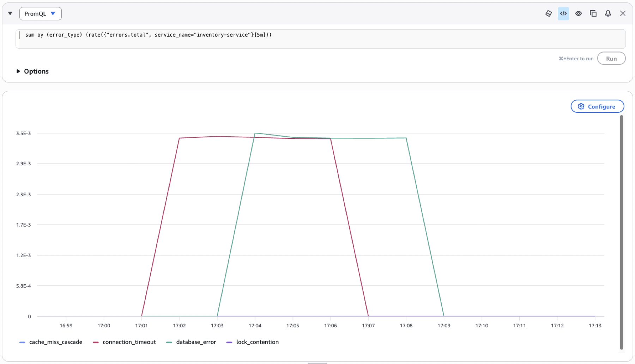
Task: Click the Run button
Action: 611,58
